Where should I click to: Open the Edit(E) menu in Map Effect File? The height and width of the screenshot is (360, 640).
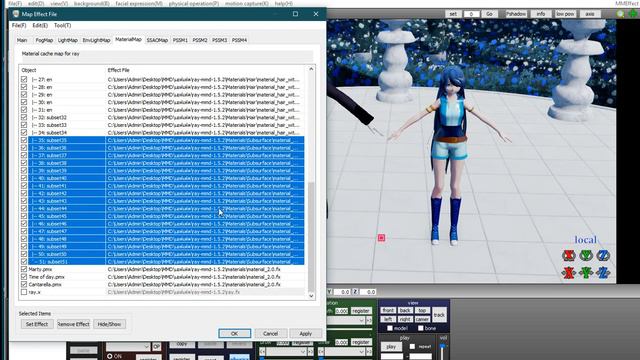[x=40, y=25]
